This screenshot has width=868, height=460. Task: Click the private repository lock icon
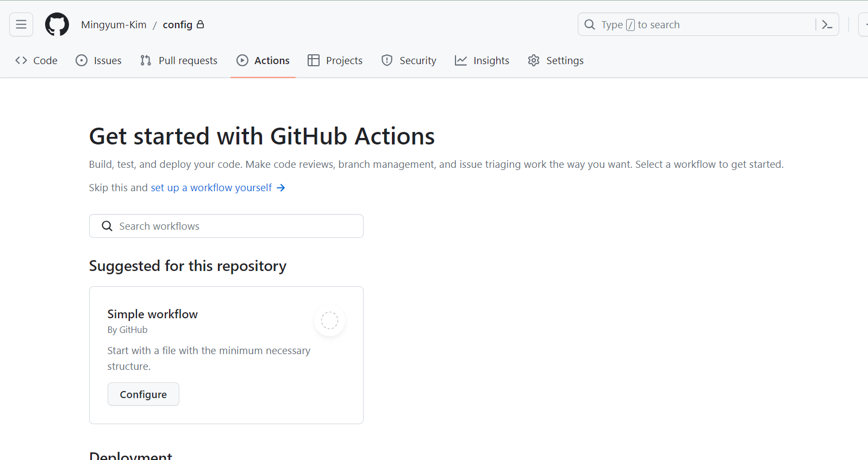pyautogui.click(x=201, y=24)
